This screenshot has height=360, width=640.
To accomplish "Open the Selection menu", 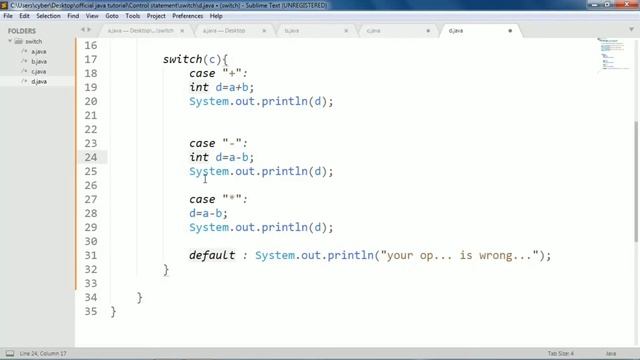I will (48, 16).
